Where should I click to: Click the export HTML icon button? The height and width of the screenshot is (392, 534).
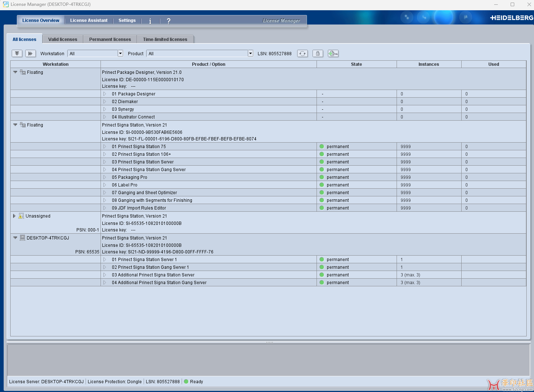(x=333, y=53)
